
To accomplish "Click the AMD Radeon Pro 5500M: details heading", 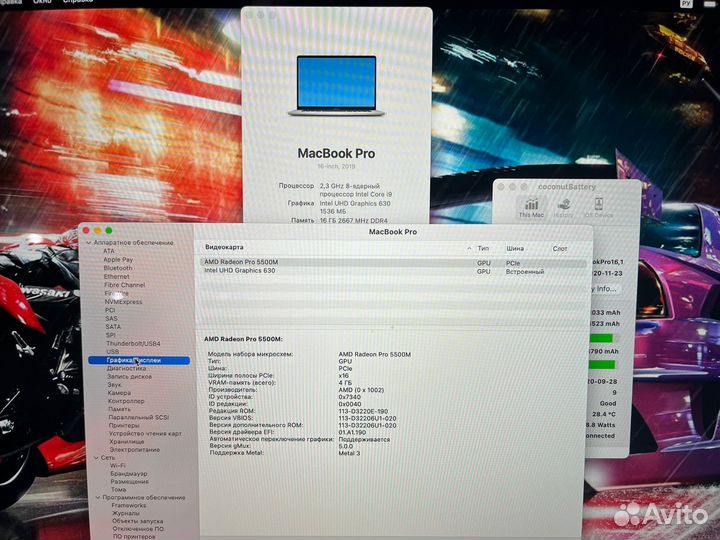I will 243,339.
